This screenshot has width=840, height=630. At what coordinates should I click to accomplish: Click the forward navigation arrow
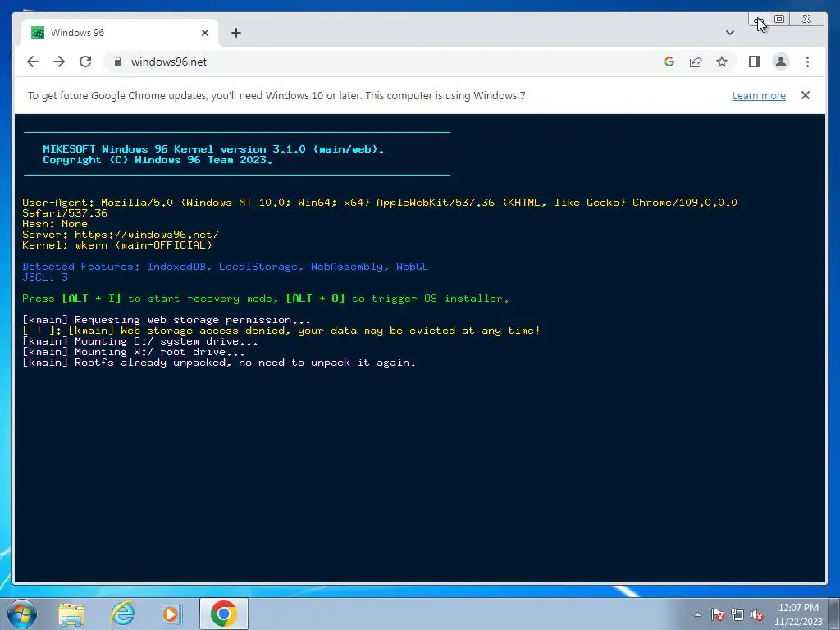(x=59, y=62)
